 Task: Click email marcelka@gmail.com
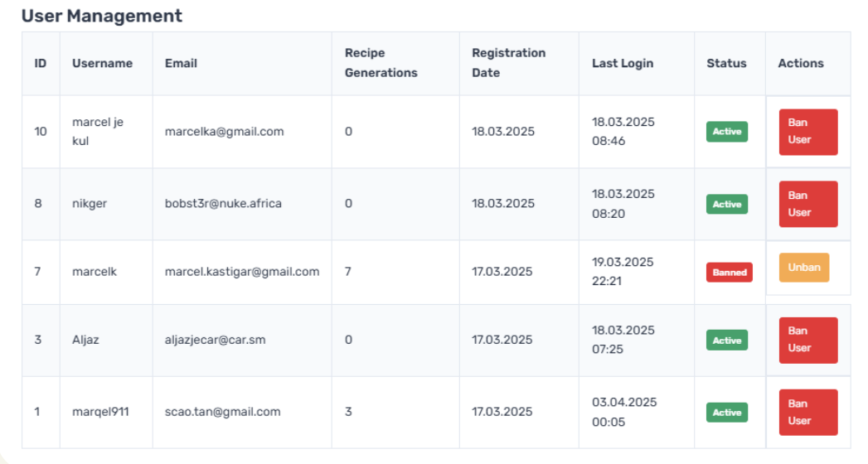pyautogui.click(x=224, y=131)
